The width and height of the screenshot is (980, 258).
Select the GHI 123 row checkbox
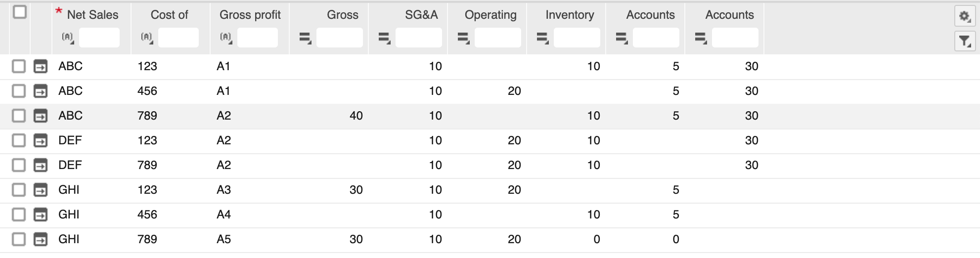pos(19,190)
